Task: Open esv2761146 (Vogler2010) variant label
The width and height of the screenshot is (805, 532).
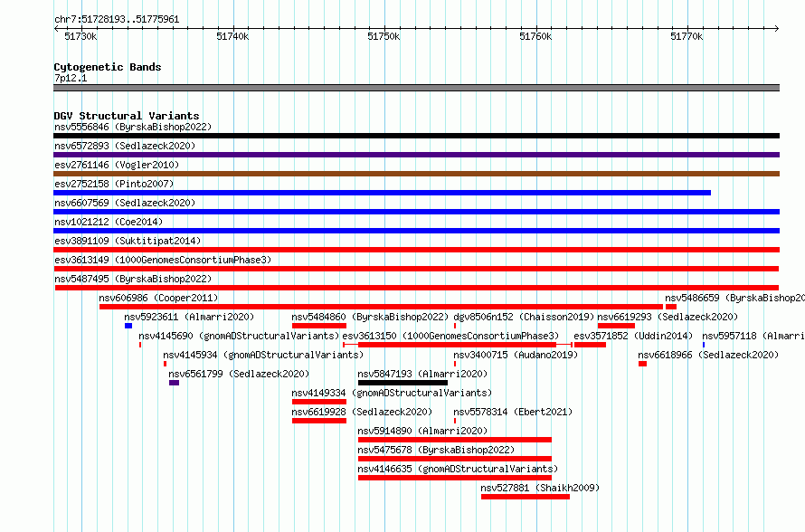Action: coord(117,165)
